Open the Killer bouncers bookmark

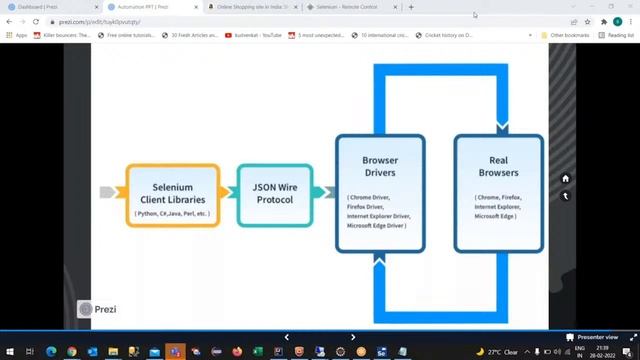click(x=62, y=36)
